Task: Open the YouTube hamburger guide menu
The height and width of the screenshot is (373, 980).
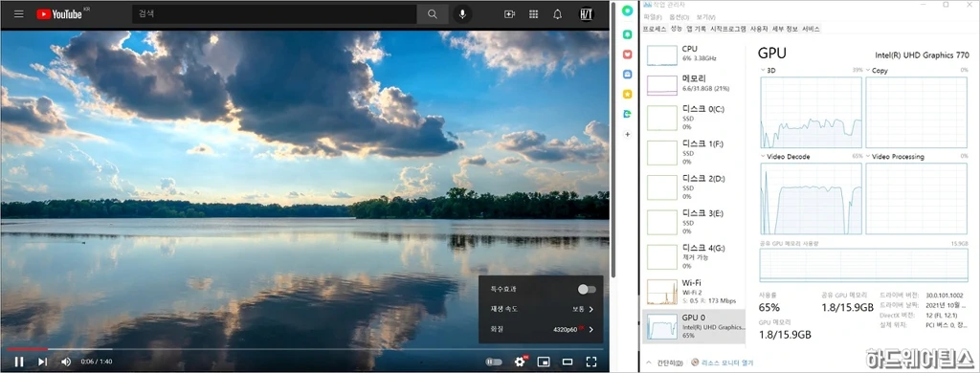Action: (x=19, y=13)
